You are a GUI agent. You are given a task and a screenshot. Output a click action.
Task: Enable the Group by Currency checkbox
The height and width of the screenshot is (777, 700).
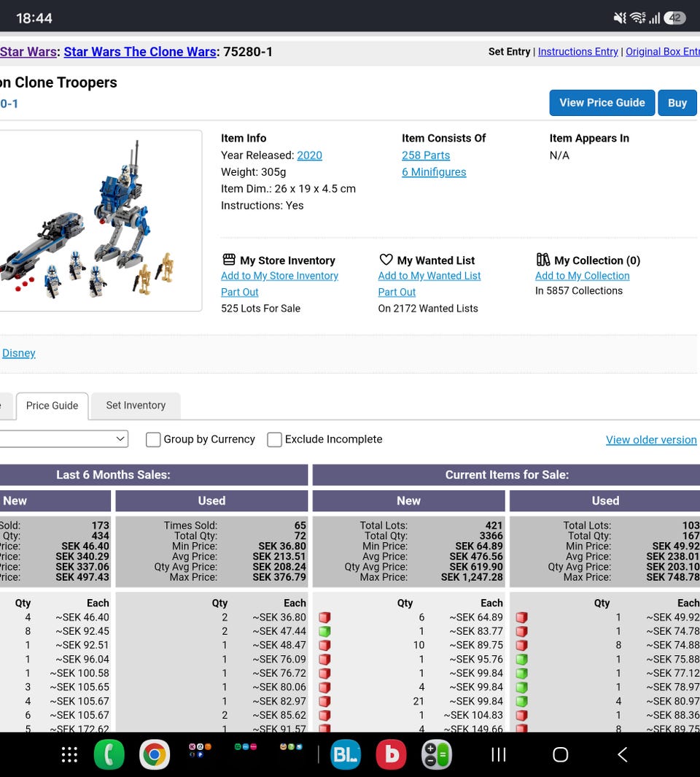[x=153, y=439]
